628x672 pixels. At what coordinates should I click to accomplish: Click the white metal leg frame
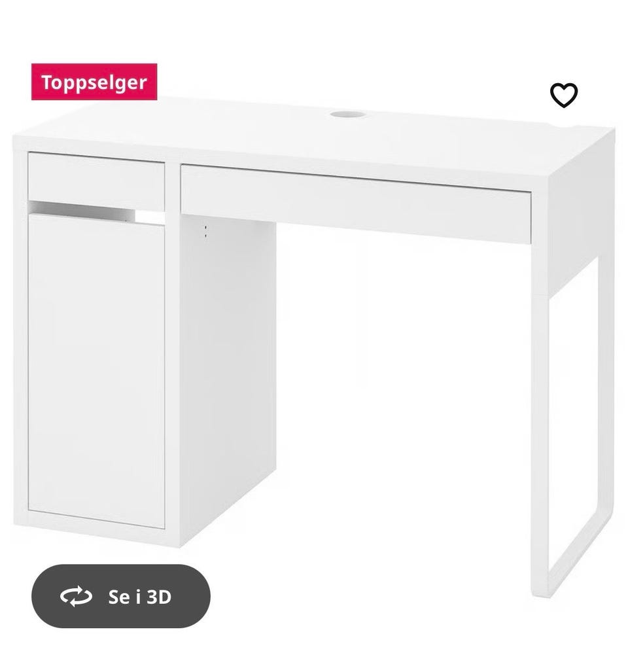click(x=574, y=424)
